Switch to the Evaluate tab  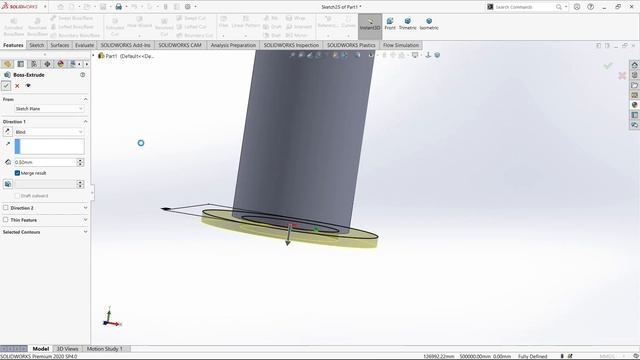(x=84, y=45)
